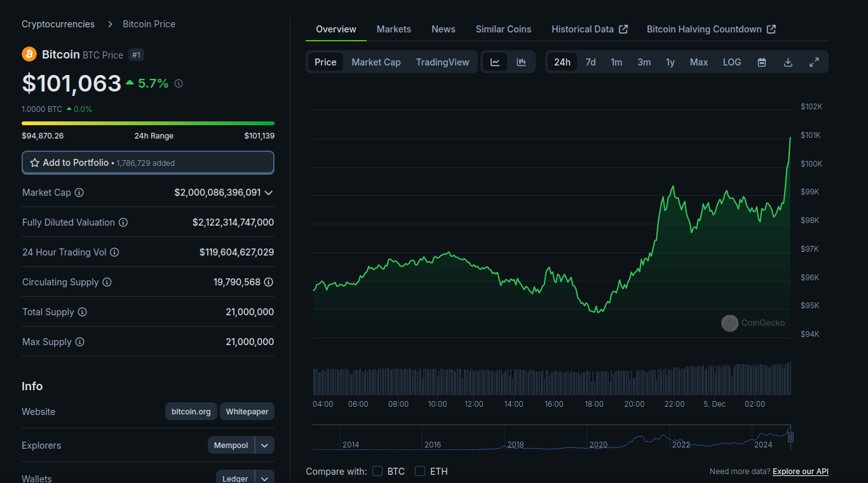Select the candlestick chart view icon
This screenshot has width=868, height=483.
pyautogui.click(x=521, y=62)
